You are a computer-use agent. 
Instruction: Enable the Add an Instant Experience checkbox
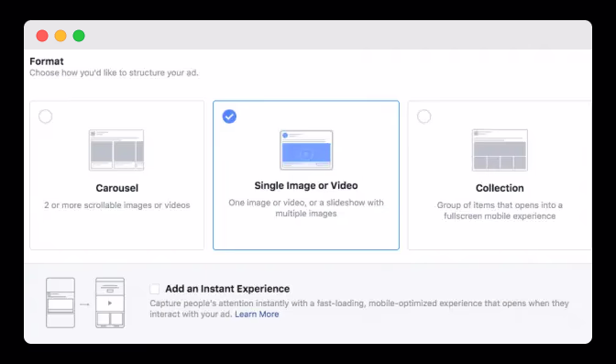[x=155, y=289]
